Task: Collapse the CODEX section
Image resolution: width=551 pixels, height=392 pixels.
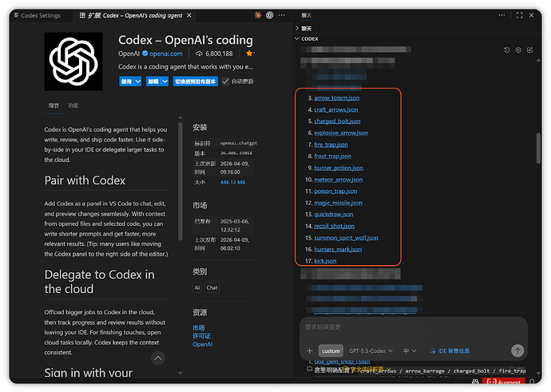Action: 307,38
